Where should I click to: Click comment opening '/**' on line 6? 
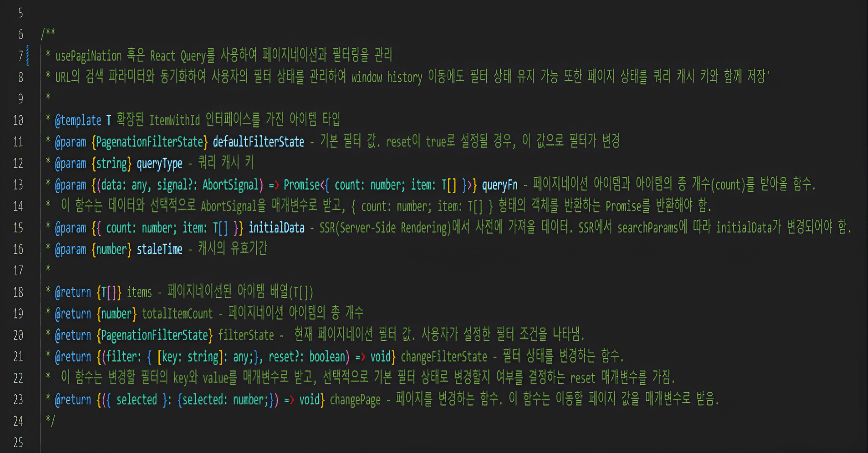click(48, 34)
